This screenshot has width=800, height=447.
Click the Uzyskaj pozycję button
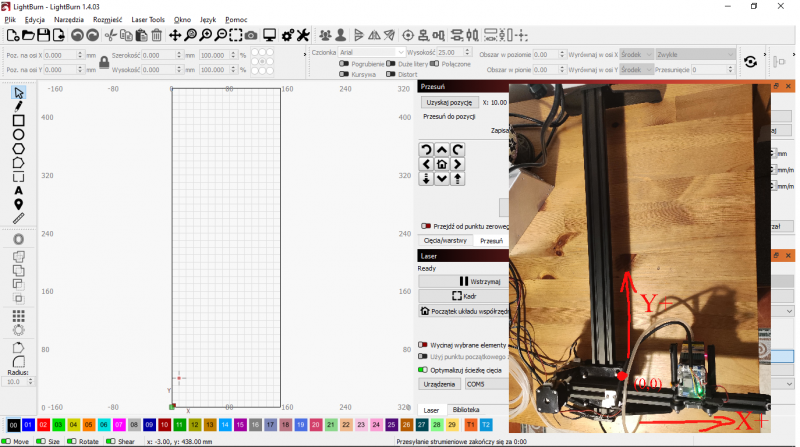(x=449, y=102)
